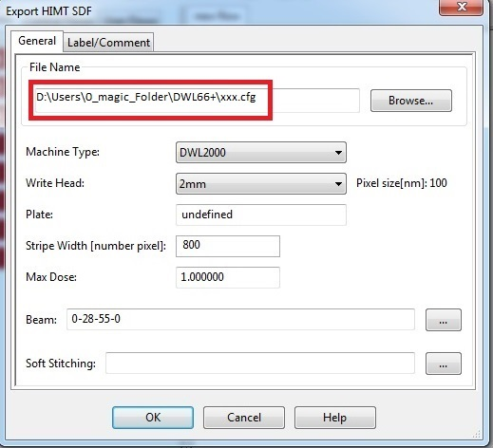Open the Label/Comment tab
Screen dimensions: 493x448
pyautogui.click(x=108, y=42)
